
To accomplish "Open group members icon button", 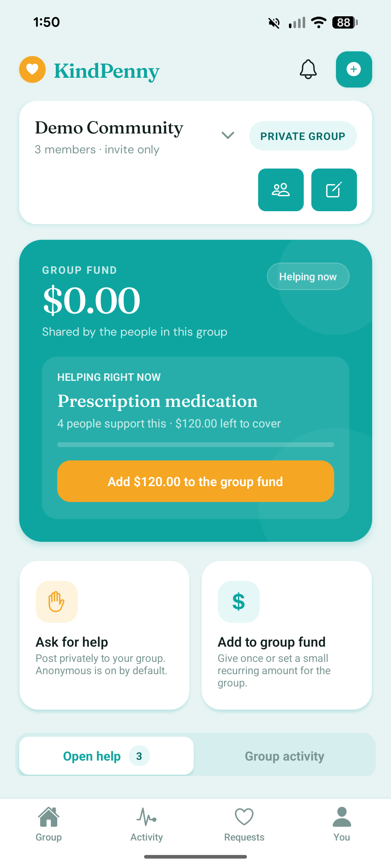I will coord(281,190).
